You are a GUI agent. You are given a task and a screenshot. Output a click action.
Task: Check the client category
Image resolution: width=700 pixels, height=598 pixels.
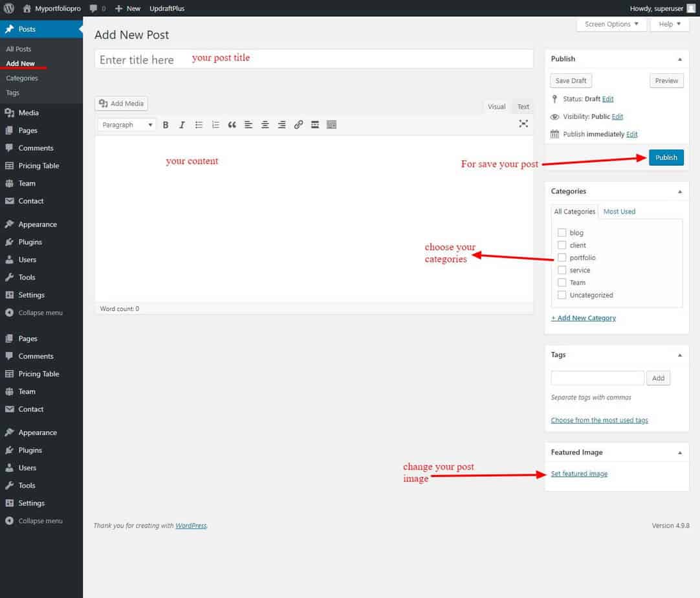point(562,245)
